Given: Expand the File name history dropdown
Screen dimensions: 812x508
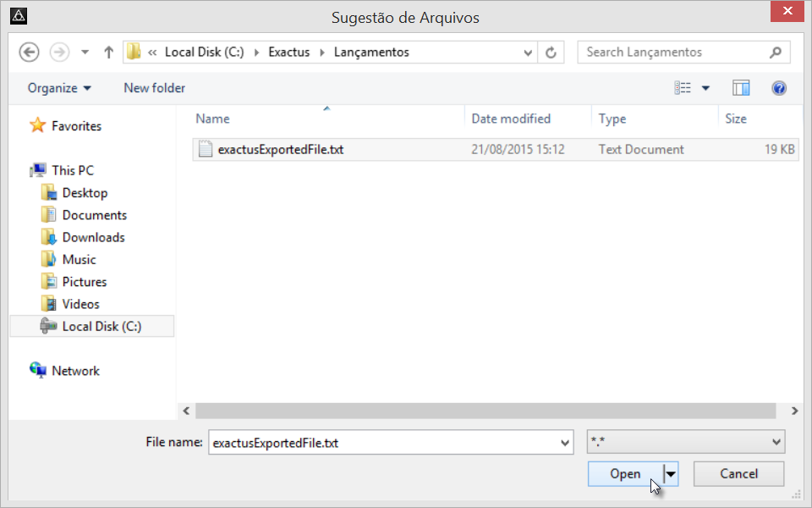Looking at the screenshot, I should pyautogui.click(x=565, y=442).
